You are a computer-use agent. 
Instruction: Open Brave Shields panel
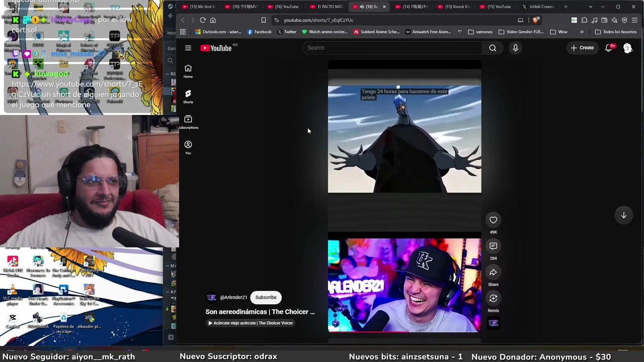536,20
